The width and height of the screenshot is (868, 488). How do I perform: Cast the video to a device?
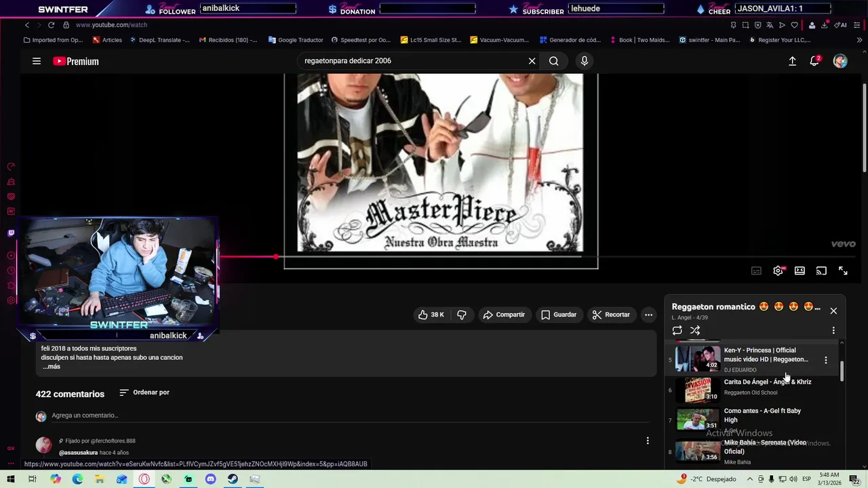(821, 270)
